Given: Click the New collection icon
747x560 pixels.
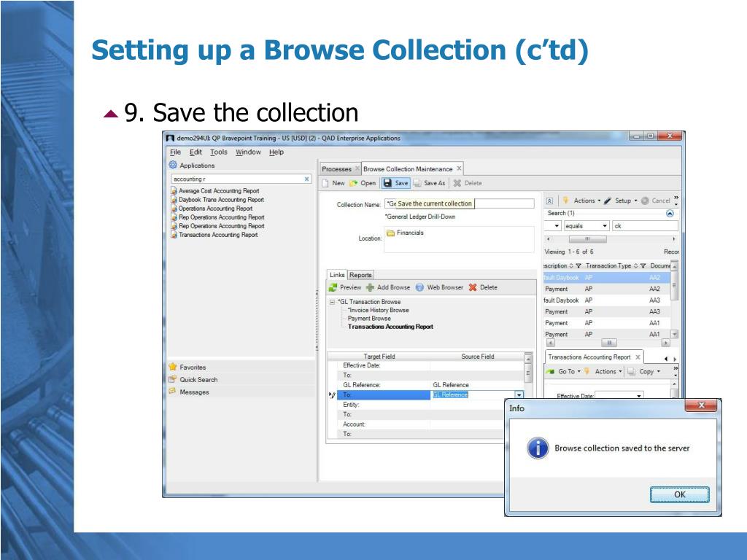Looking at the screenshot, I should [325, 183].
